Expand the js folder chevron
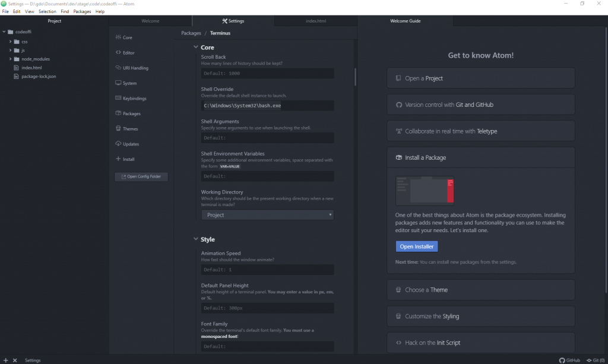 (x=11, y=50)
